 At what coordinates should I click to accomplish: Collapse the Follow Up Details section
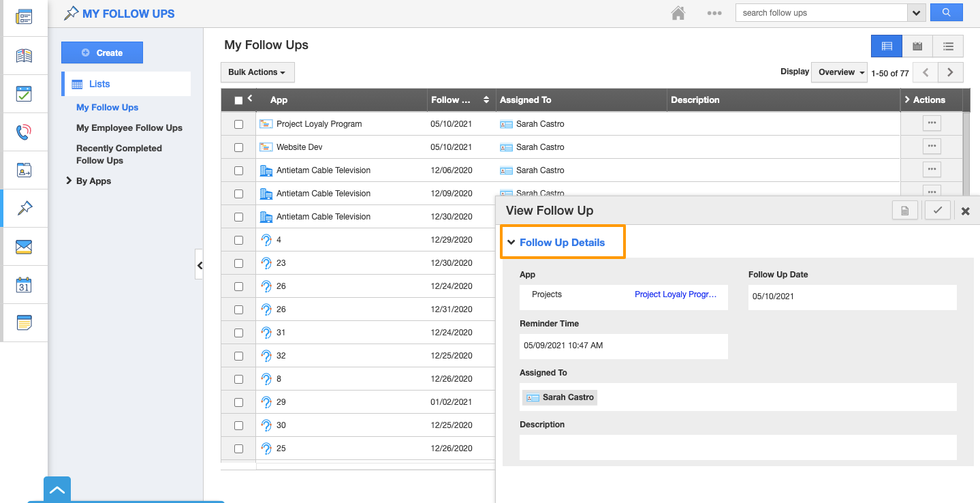(x=562, y=243)
